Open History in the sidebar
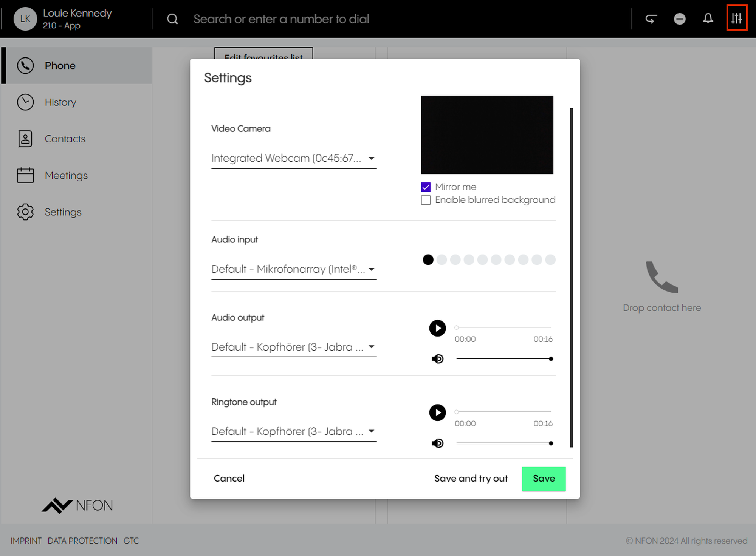 [x=60, y=102]
